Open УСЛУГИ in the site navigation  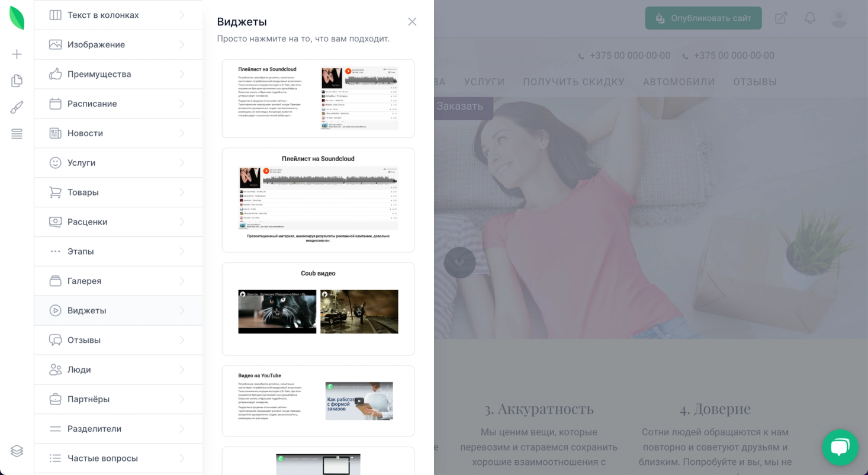[x=484, y=82]
